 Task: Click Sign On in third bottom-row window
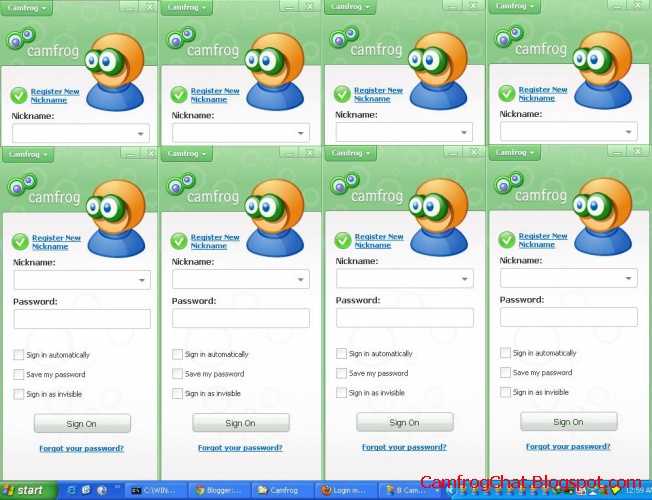click(x=405, y=423)
